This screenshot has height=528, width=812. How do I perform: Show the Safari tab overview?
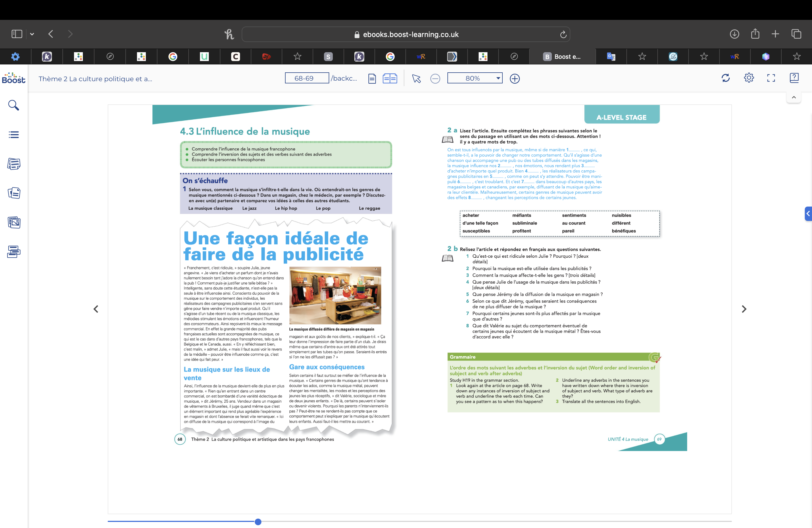pyautogui.click(x=796, y=34)
